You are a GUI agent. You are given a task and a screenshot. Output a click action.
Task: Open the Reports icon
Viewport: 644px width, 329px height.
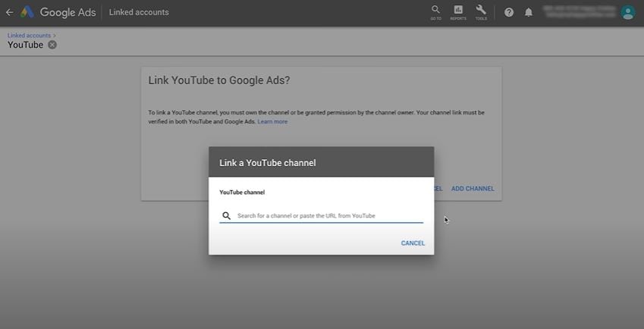coord(458,12)
